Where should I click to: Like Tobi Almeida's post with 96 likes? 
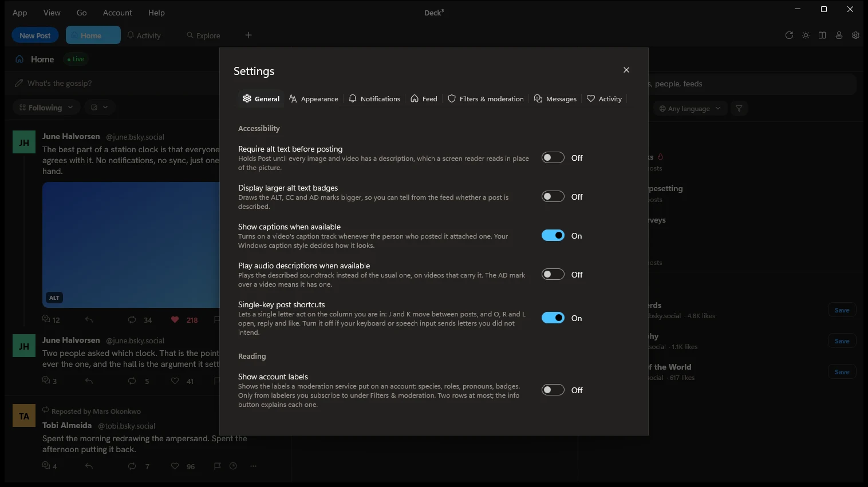coord(175,466)
